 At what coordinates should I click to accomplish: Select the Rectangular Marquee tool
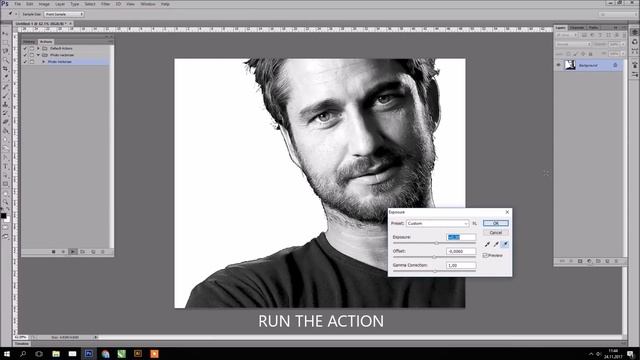pos(5,42)
